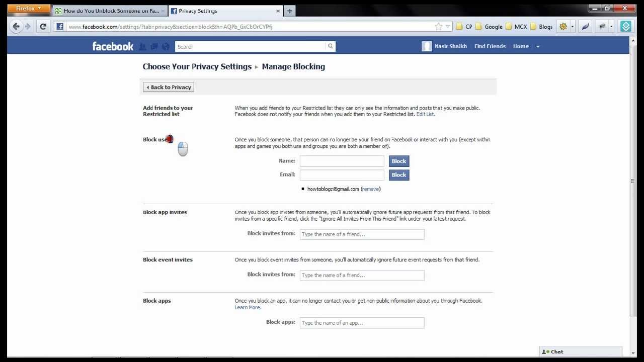Click the 'Block app invites' section heading
Screen dimensions: 644x362
(165, 212)
